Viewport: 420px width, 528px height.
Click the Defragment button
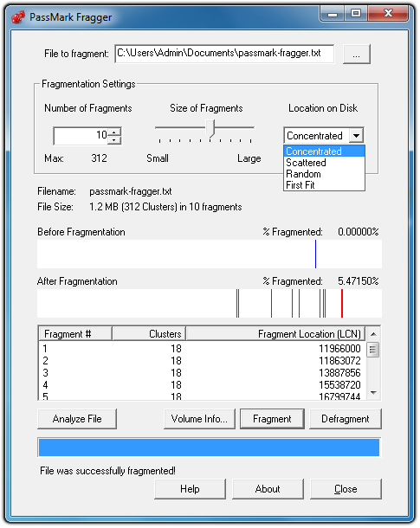(x=346, y=419)
